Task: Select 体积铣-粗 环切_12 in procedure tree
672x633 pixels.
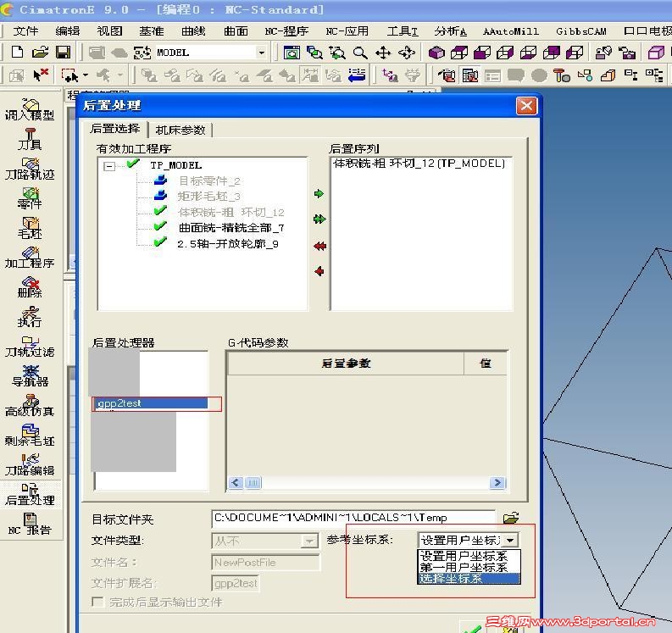Action: pos(231,212)
